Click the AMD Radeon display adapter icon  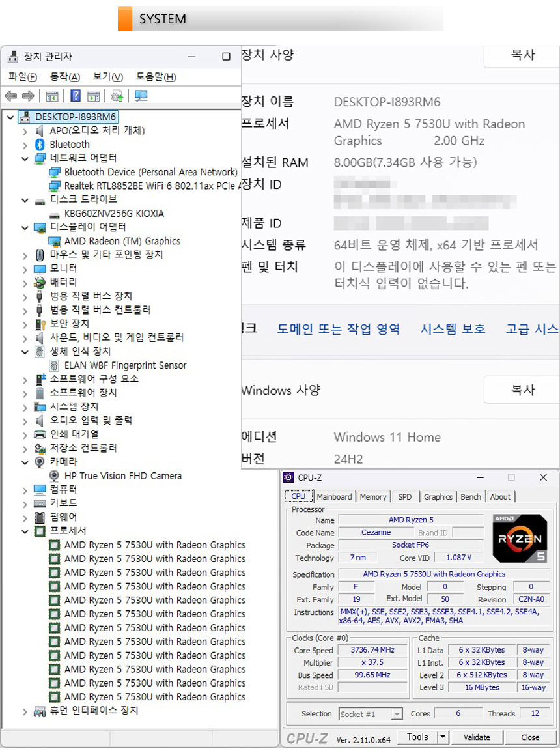click(54, 241)
